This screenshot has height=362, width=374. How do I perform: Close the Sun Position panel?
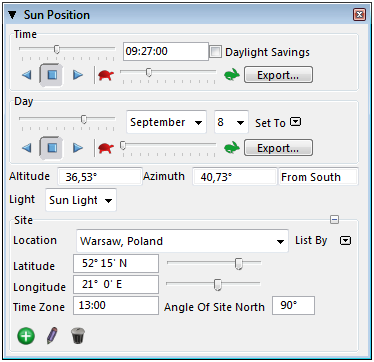[359, 15]
